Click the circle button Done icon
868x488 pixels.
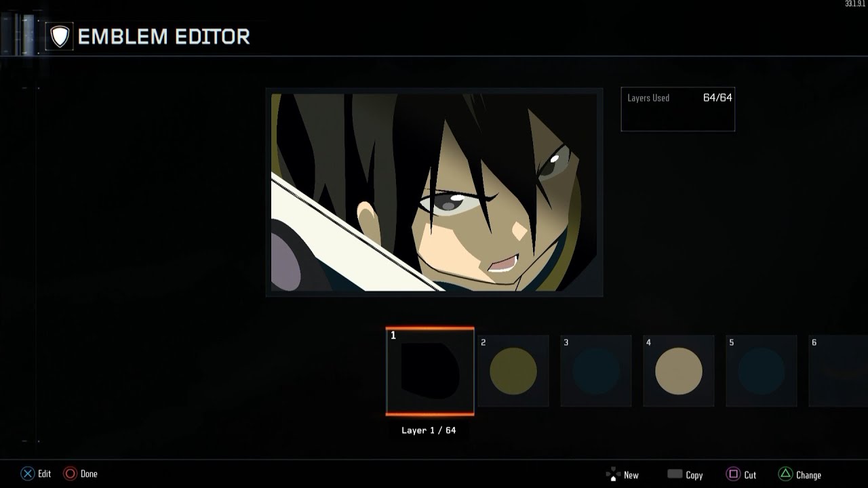pyautogui.click(x=70, y=474)
